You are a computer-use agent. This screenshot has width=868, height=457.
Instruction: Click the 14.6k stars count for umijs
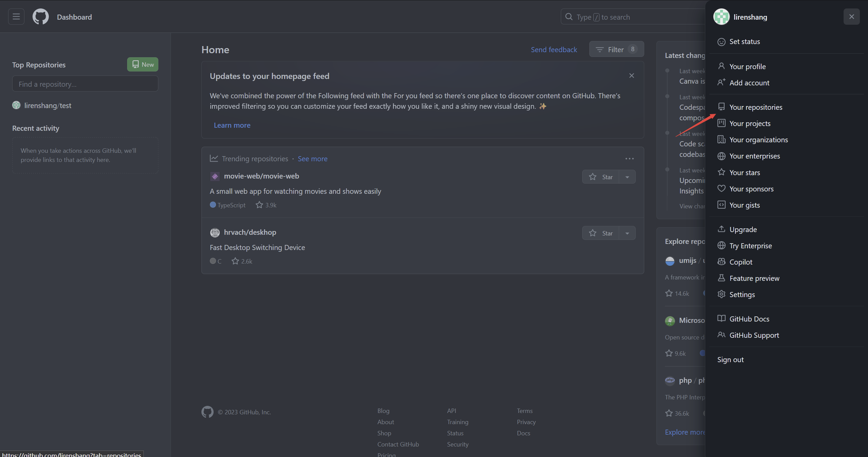tap(677, 293)
